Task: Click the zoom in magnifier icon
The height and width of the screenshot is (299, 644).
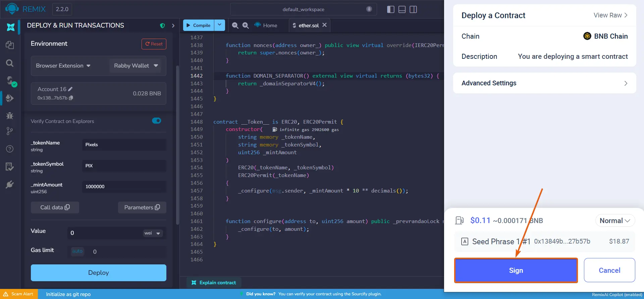Action: click(246, 26)
